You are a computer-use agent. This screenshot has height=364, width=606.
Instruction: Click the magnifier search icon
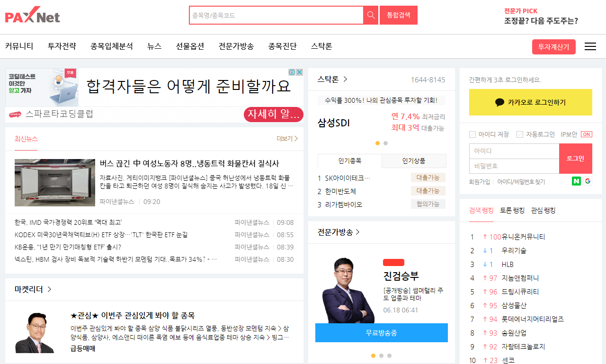click(371, 15)
